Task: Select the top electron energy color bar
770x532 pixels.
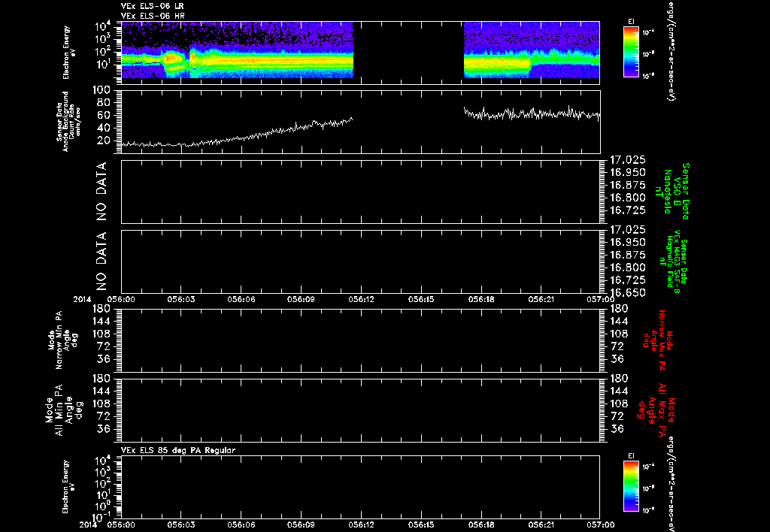Action: [x=631, y=52]
